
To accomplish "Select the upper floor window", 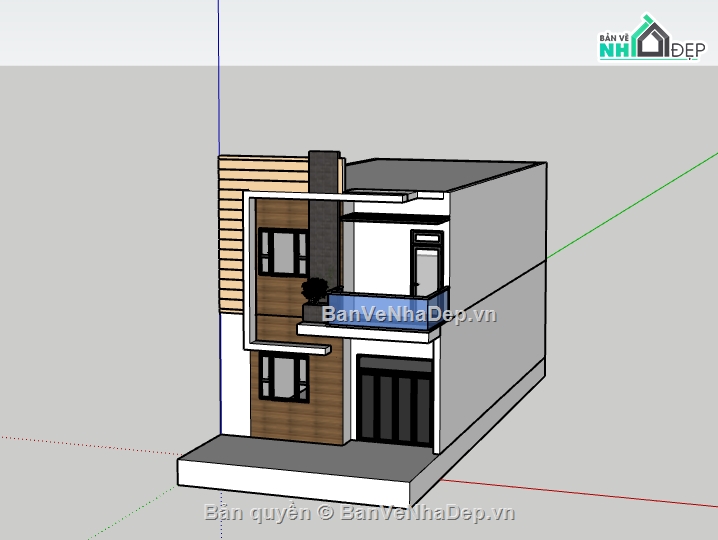I will click(283, 252).
